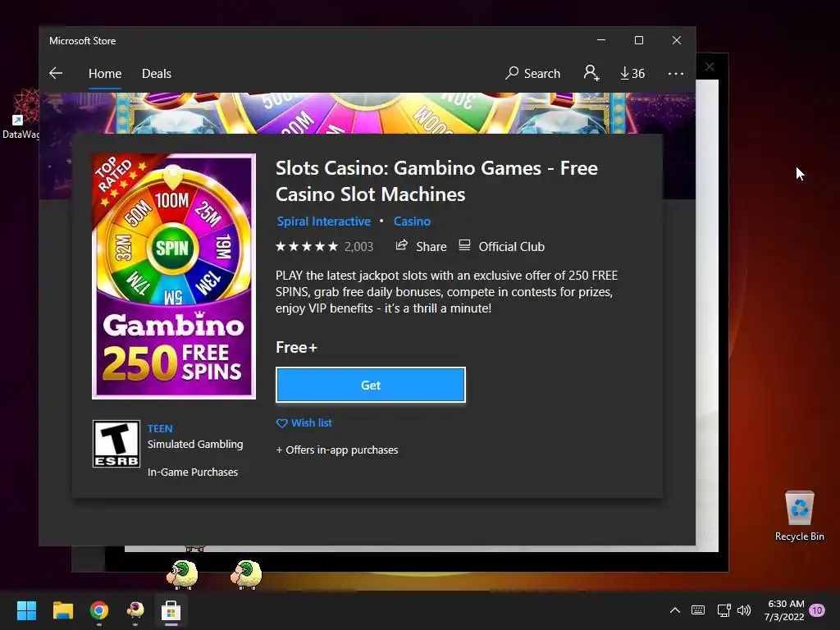Click the Offers in-app purchases text

coord(337,450)
